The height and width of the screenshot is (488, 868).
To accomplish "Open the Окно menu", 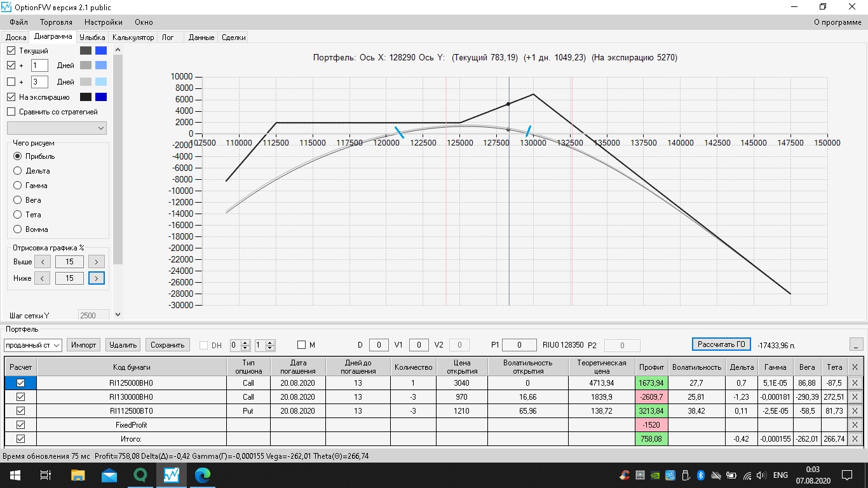I will point(144,22).
